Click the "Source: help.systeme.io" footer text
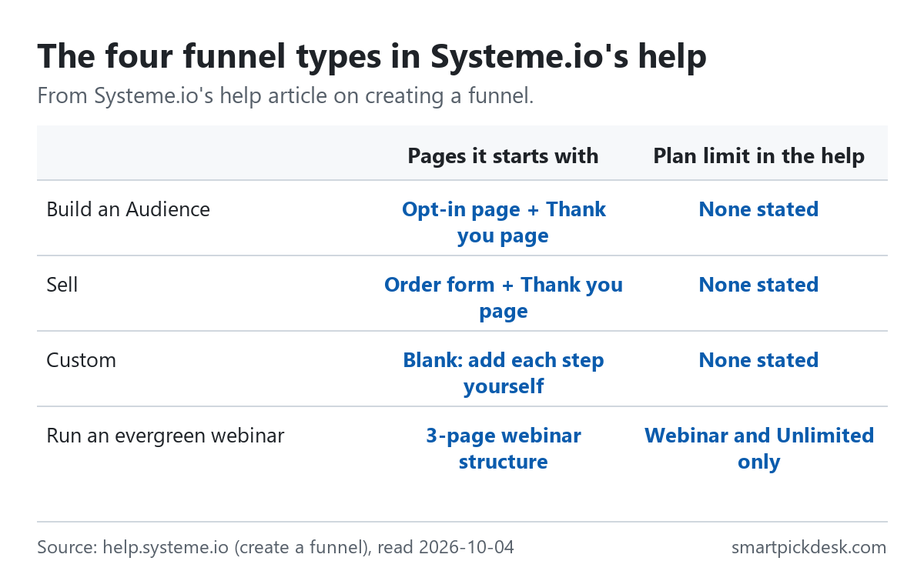The height and width of the screenshot is (581, 924). [276, 548]
